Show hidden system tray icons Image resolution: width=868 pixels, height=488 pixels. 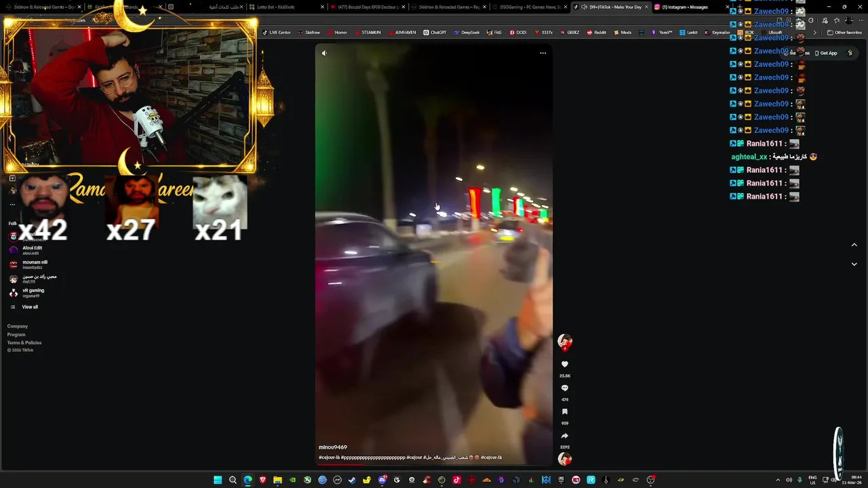778,480
